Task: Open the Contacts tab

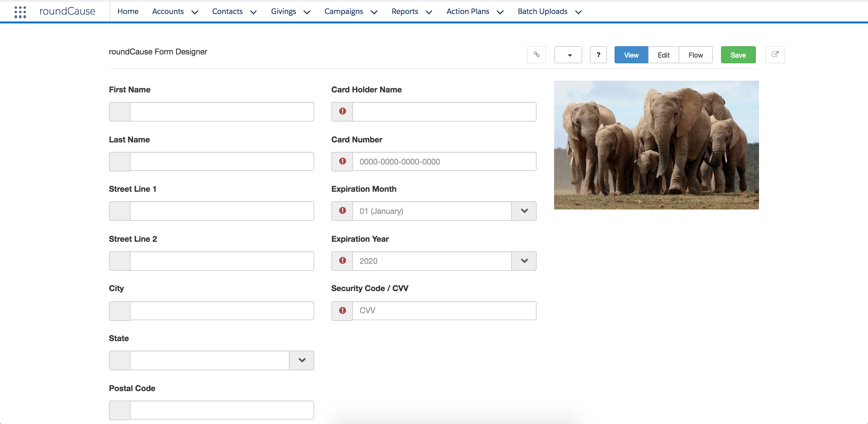Action: click(227, 11)
